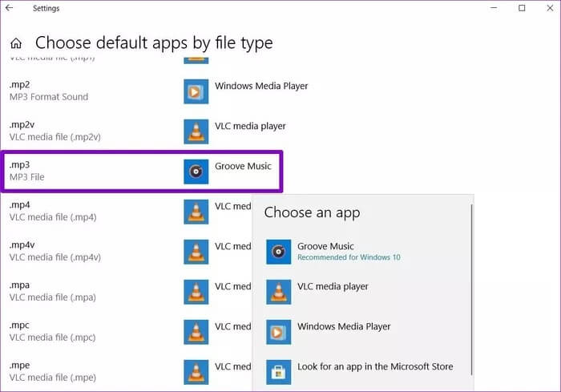The image size is (561, 392).
Task: Click Groove Music label for .mp3
Action: [243, 166]
